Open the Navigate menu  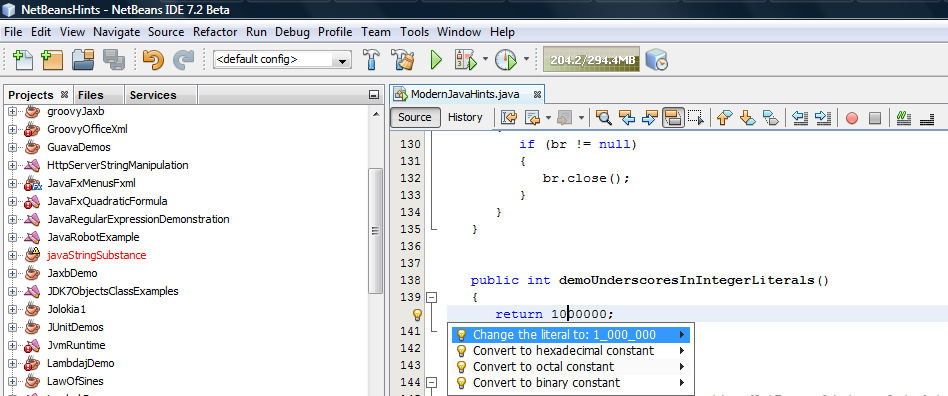[116, 32]
